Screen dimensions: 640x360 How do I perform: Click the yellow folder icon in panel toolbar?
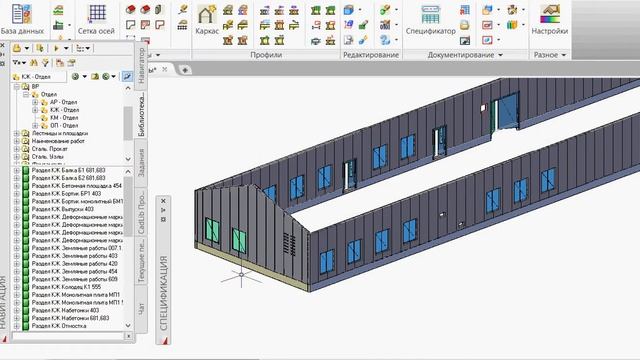(17, 48)
